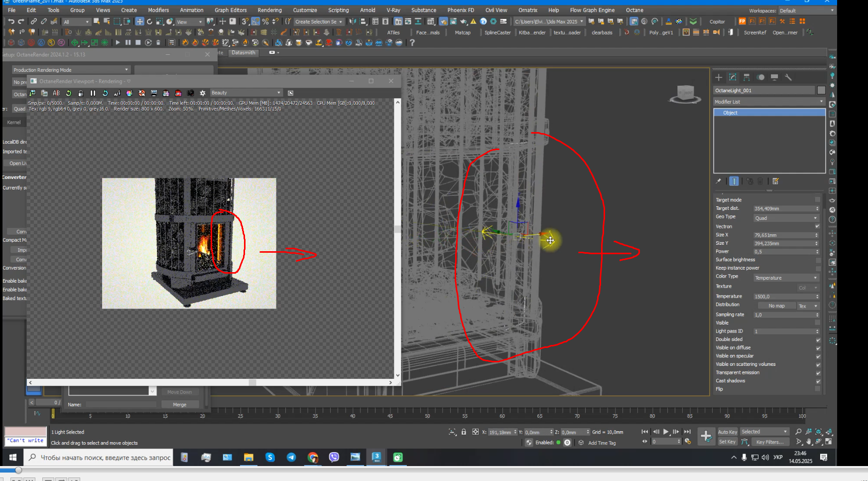Open the Skype icon in the taskbar
The width and height of the screenshot is (868, 481).
270,457
